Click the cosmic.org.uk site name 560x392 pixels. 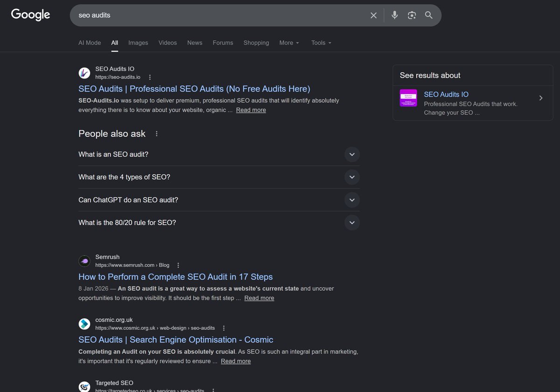coord(114,320)
